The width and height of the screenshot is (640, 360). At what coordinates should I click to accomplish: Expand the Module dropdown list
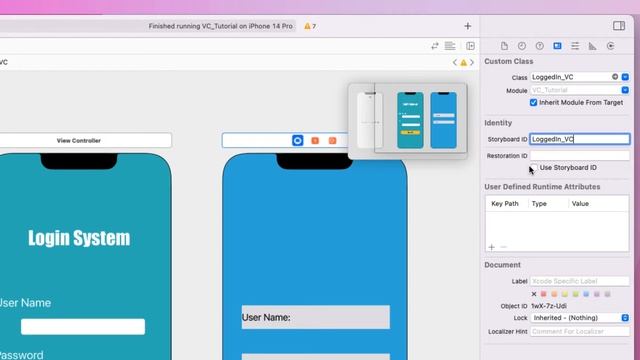pyautogui.click(x=625, y=90)
